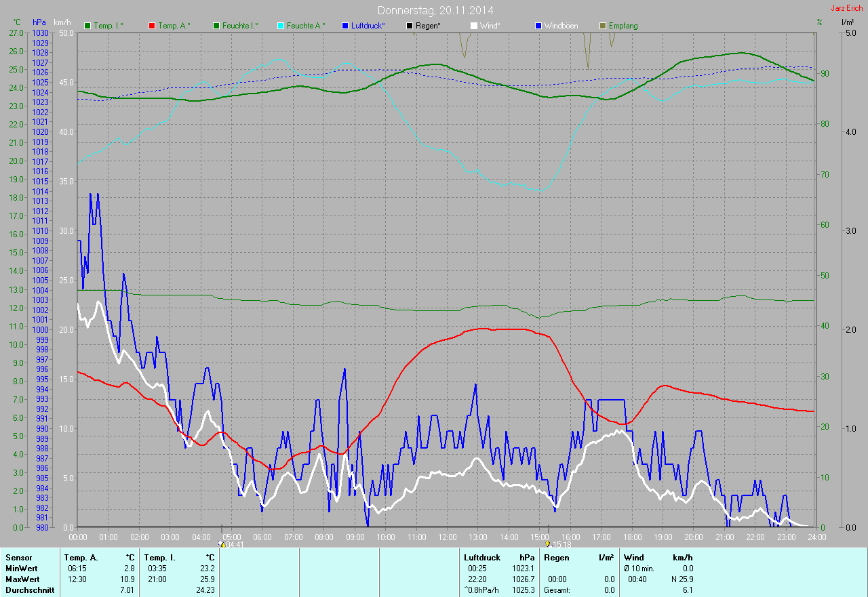Click the olive Empfang legend square
The image size is (868, 597).
(x=603, y=26)
